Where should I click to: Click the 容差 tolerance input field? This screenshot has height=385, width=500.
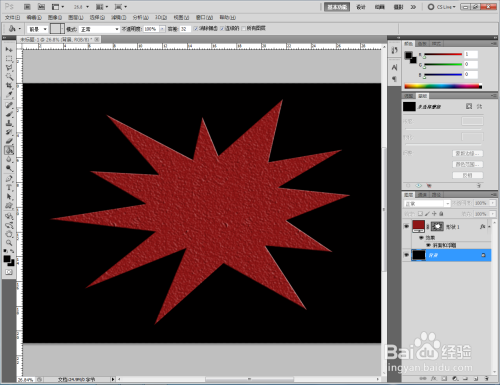185,29
